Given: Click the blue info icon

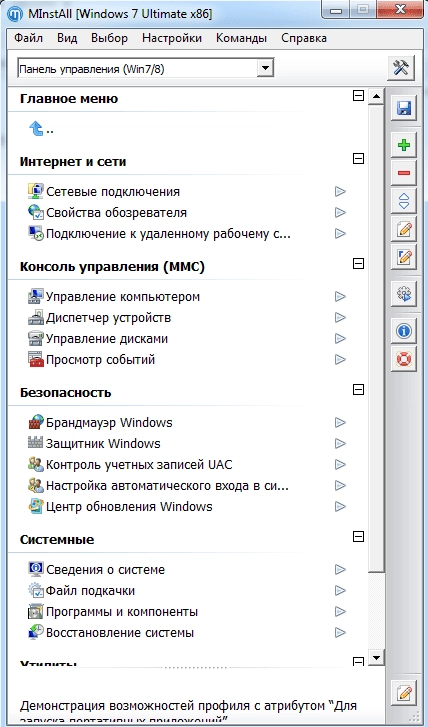Looking at the screenshot, I should 403,331.
